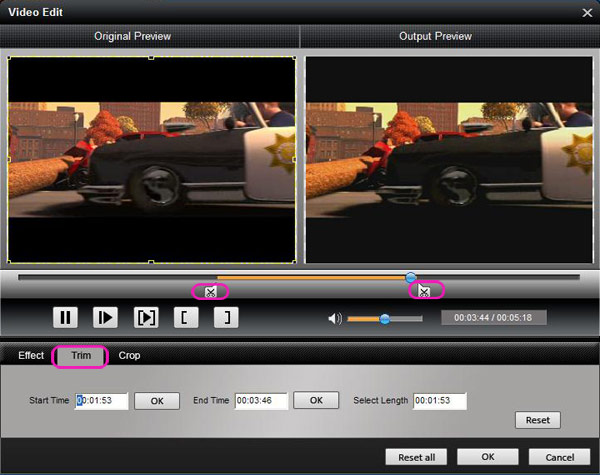The width and height of the screenshot is (600, 475).
Task: Click the play-next-frame step button
Action: pyautogui.click(x=105, y=317)
